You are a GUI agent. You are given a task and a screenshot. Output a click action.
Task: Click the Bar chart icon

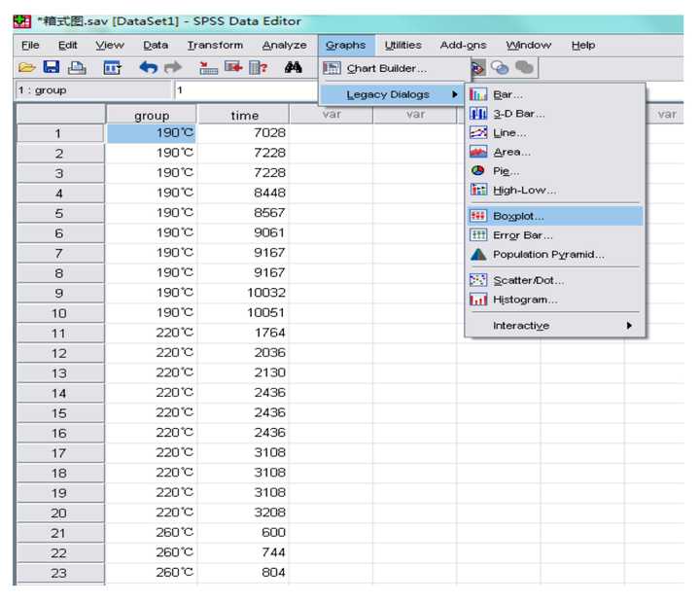(478, 94)
